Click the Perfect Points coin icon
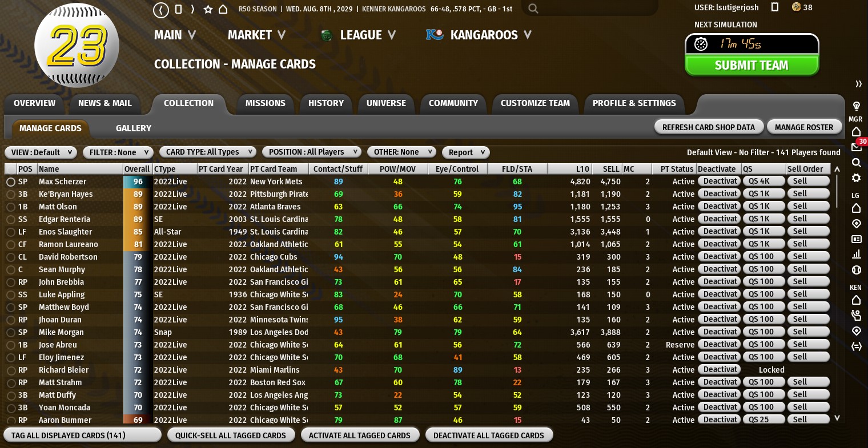The image size is (868, 448). [x=796, y=7]
